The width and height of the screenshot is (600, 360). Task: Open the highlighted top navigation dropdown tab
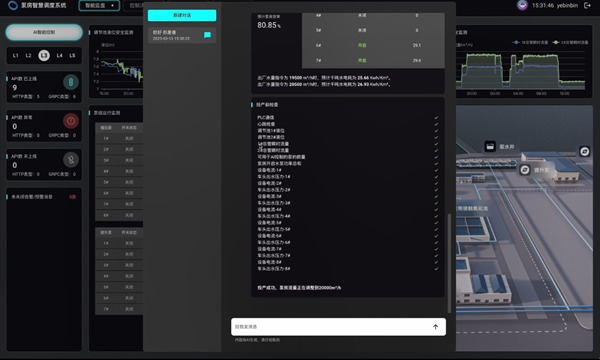point(99,5)
